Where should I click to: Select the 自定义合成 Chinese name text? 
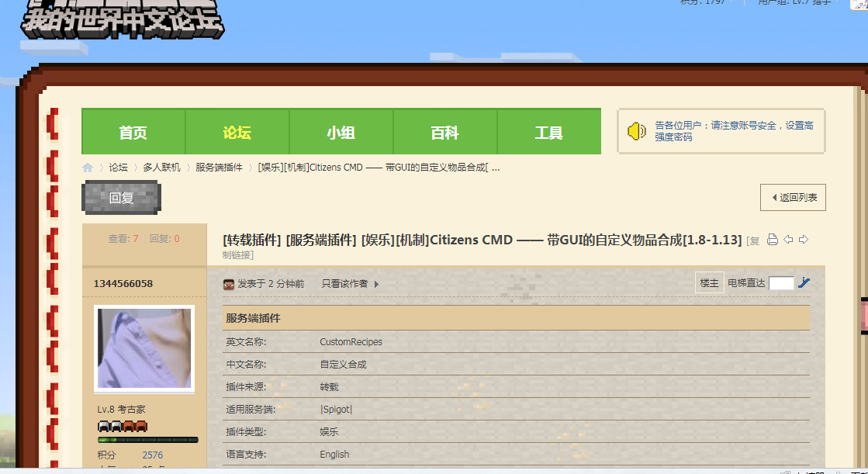coord(343,365)
